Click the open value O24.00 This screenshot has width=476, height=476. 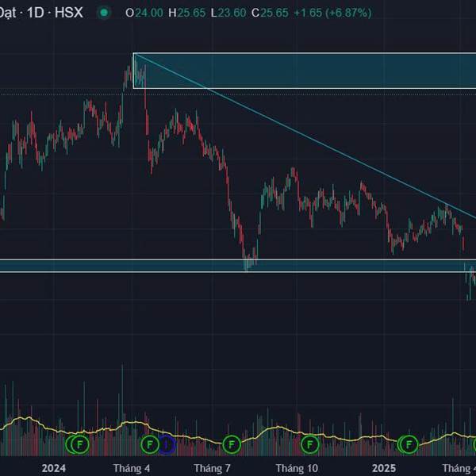144,13
